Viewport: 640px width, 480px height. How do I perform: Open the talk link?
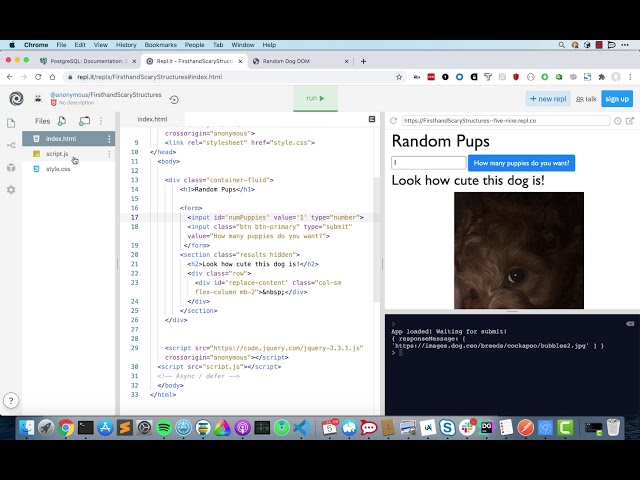tap(586, 99)
